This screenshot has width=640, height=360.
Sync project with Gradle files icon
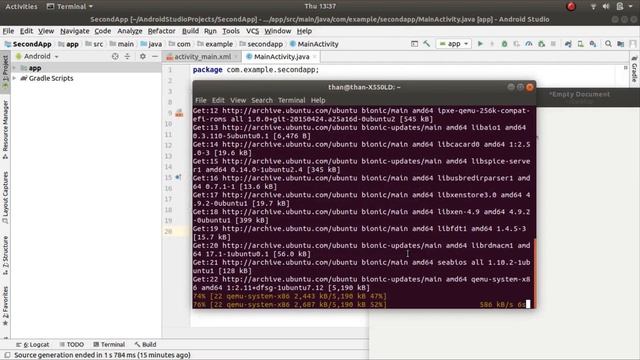coord(568,44)
